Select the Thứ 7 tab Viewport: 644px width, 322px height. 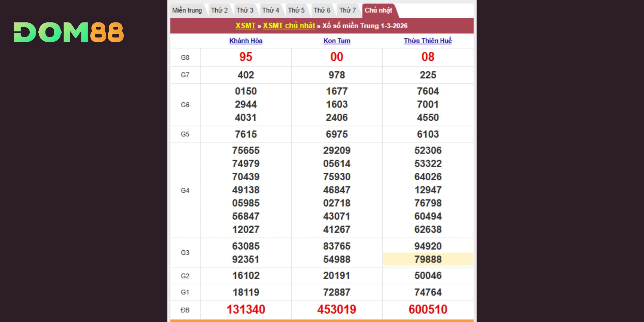[348, 11]
